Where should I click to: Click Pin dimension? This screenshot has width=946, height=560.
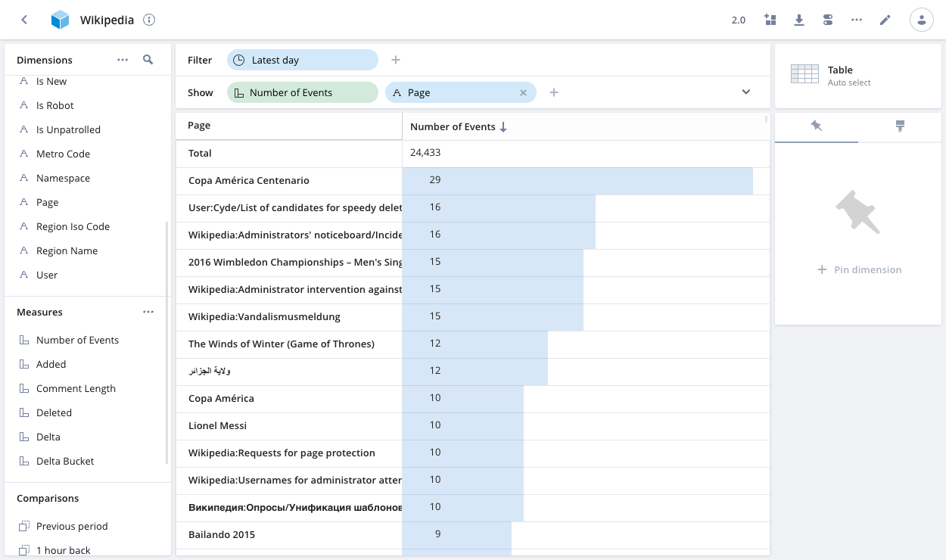tap(860, 269)
